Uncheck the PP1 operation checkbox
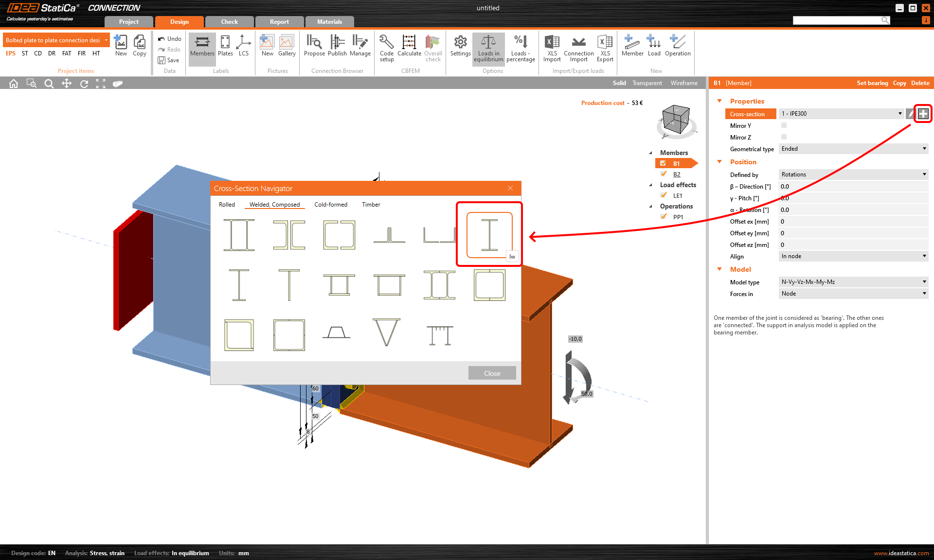This screenshot has width=934, height=560. [664, 217]
